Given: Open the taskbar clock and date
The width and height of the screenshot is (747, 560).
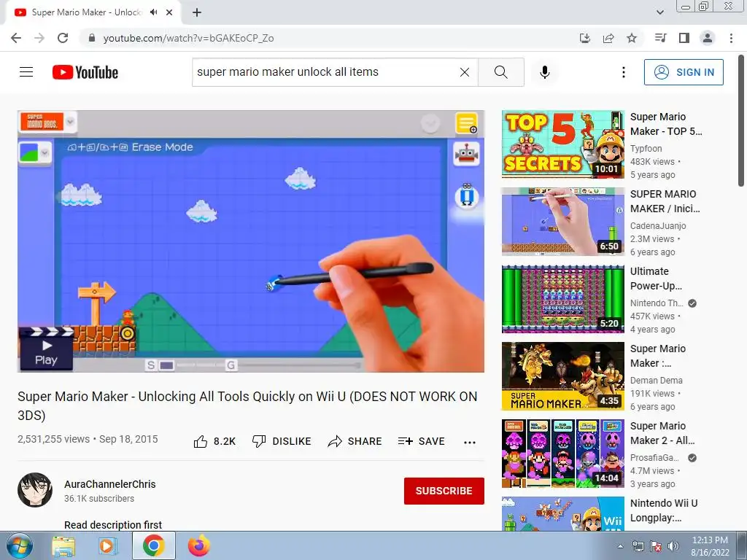Looking at the screenshot, I should (x=710, y=546).
